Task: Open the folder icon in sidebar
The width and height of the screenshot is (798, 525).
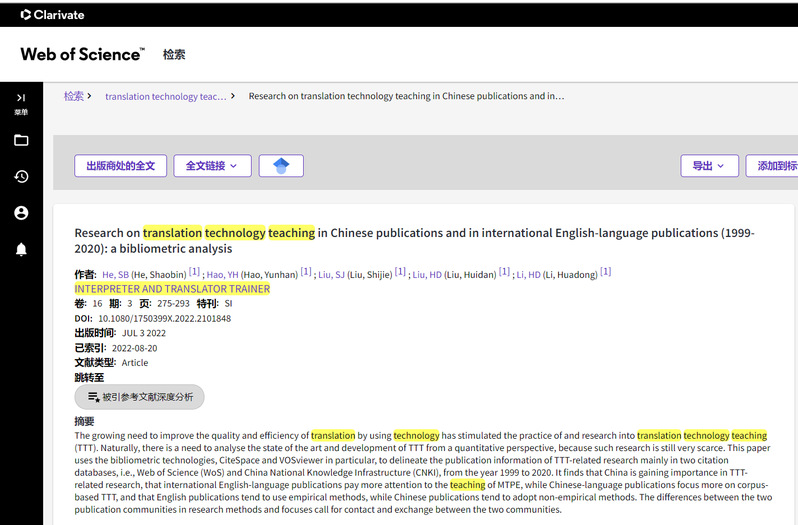Action: point(21,141)
